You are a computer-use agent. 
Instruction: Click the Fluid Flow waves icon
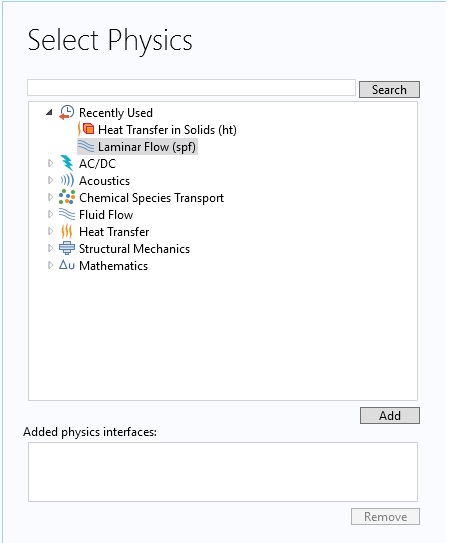click(67, 214)
